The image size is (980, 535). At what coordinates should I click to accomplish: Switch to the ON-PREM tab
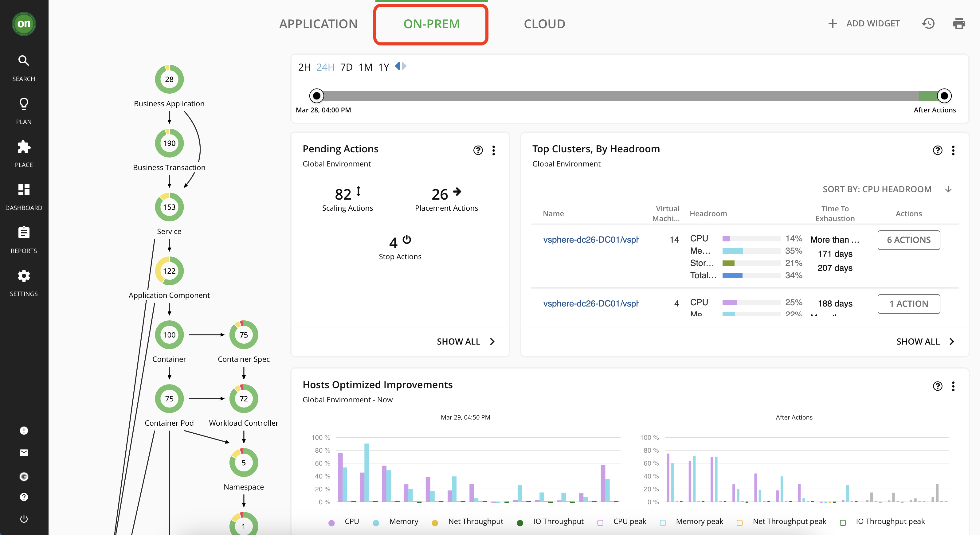point(431,24)
